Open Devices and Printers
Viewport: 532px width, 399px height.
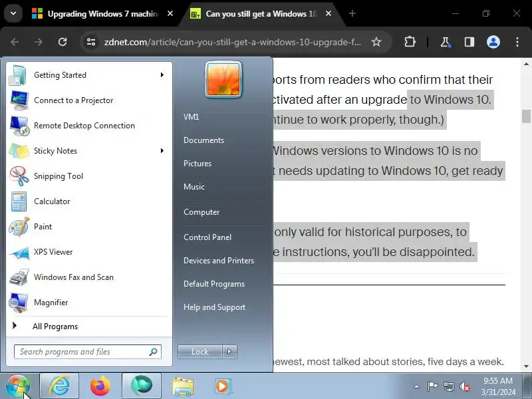click(219, 261)
